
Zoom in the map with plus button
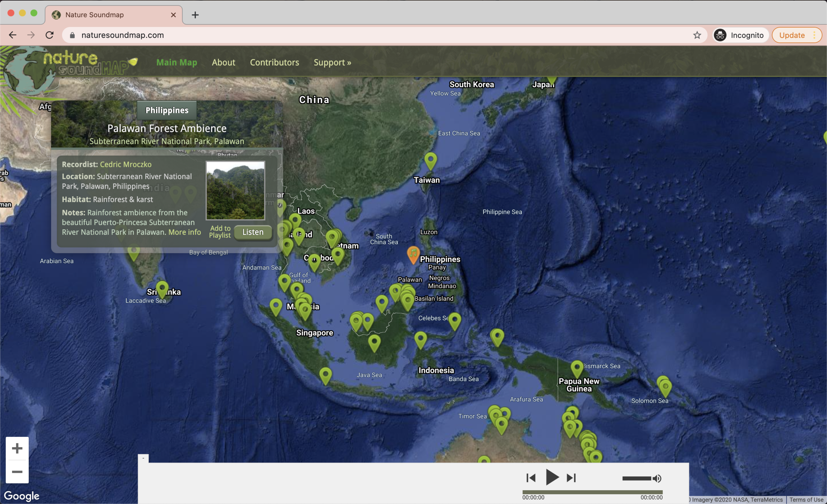pos(17,448)
